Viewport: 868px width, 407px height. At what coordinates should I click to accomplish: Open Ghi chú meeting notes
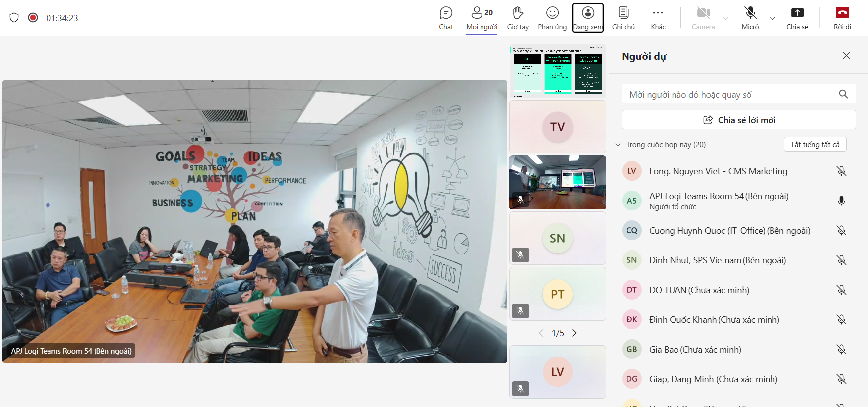[x=623, y=18]
